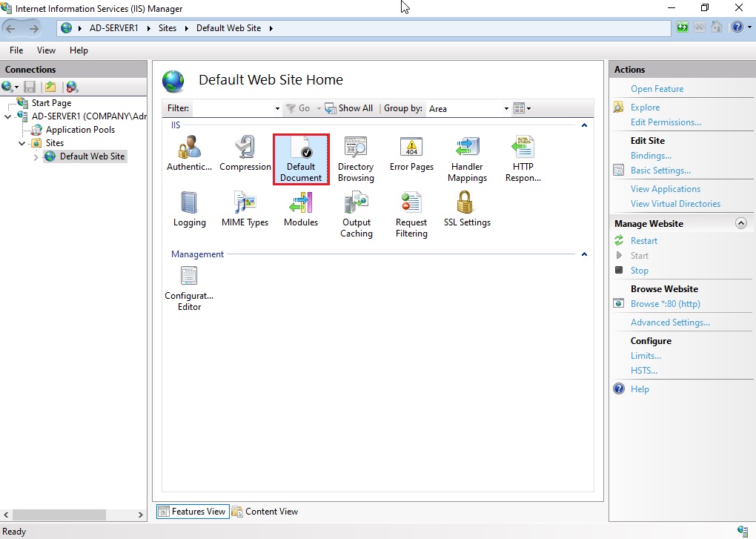Open the MIME Types feature
This screenshot has width=756, height=539.
245,209
